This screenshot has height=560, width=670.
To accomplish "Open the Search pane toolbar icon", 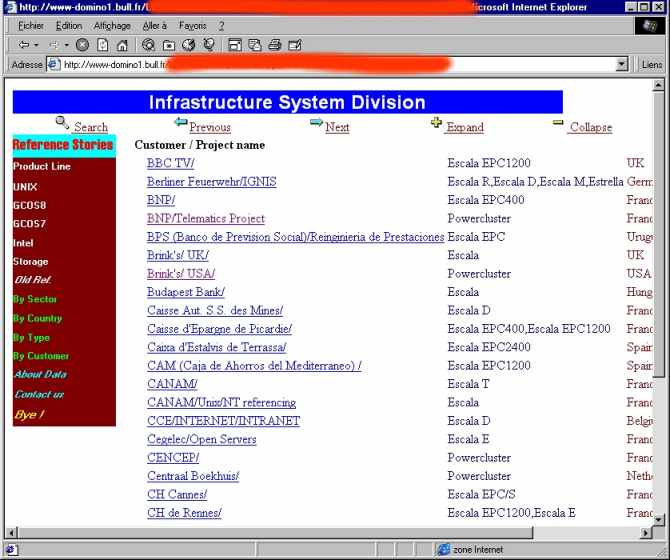I will click(x=148, y=44).
